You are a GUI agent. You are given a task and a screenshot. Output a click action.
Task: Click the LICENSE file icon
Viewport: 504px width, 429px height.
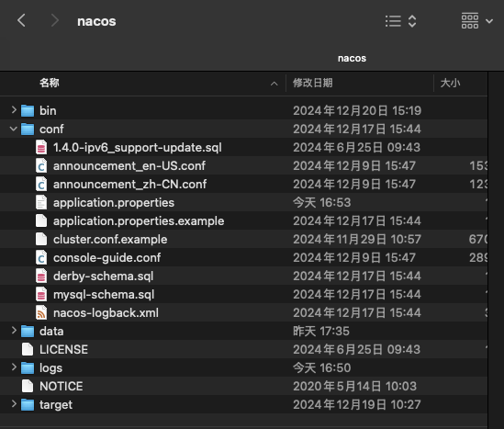pyautogui.click(x=28, y=349)
